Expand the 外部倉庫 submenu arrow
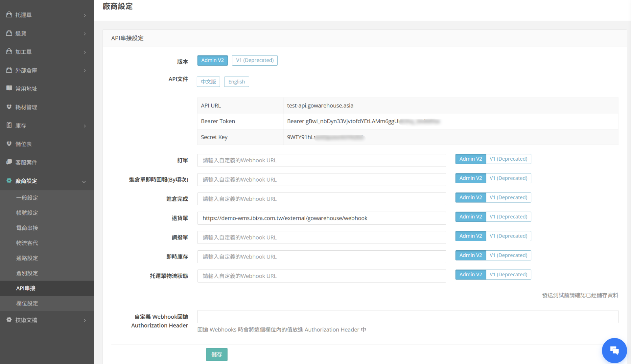 pos(85,71)
